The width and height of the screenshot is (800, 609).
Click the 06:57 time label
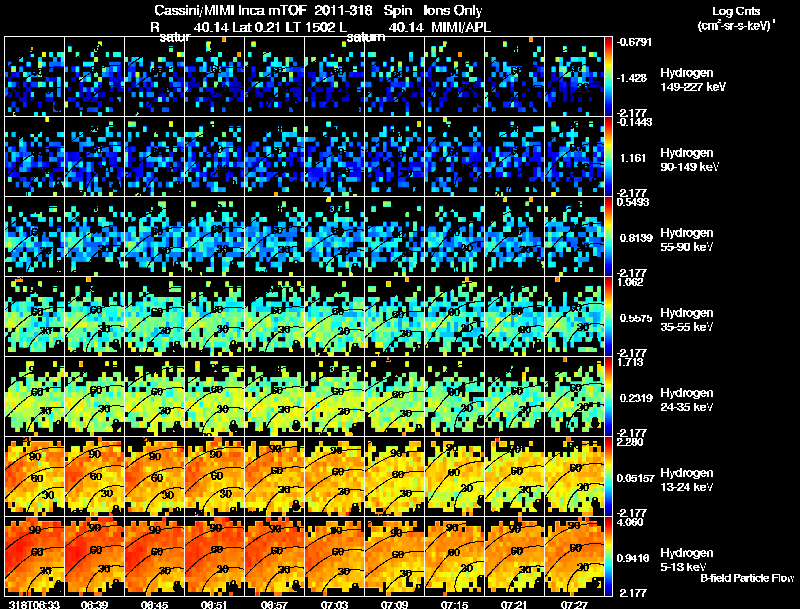pyautogui.click(x=274, y=604)
